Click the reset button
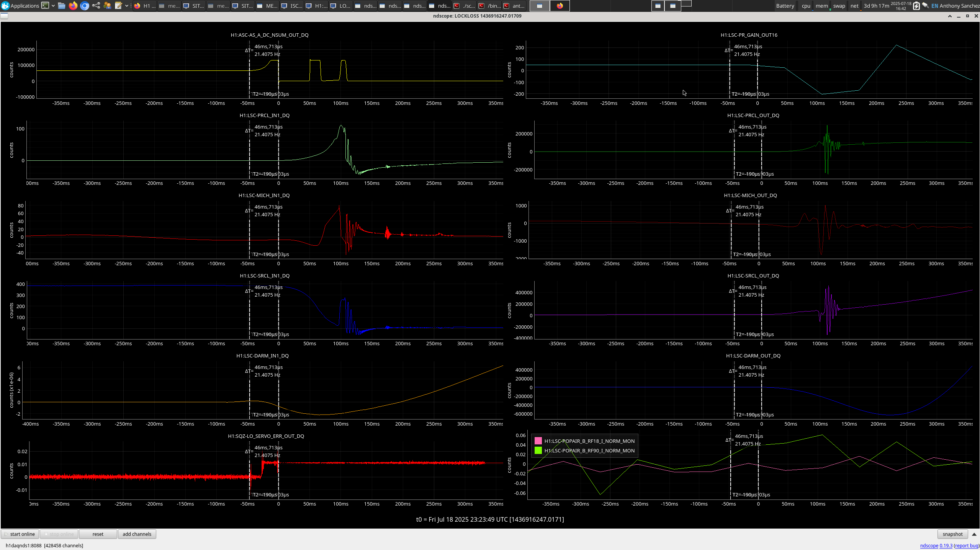This screenshot has width=980, height=550. click(98, 534)
